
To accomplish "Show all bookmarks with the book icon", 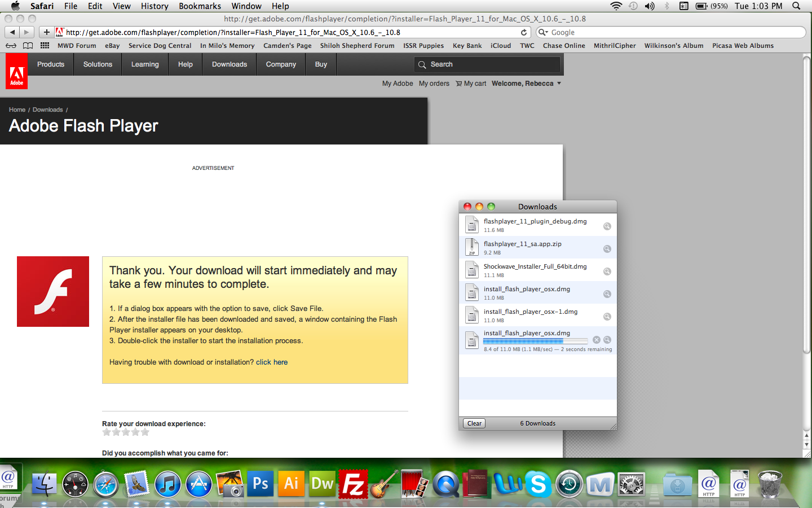I will (x=28, y=46).
